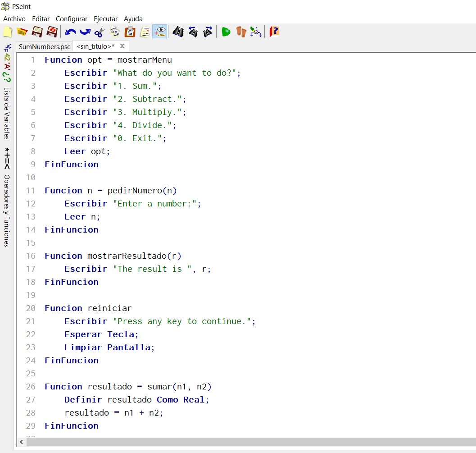Click mostrarResultado(r) on line 16
Image resolution: width=476 pixels, height=453 pixels.
[134, 256]
